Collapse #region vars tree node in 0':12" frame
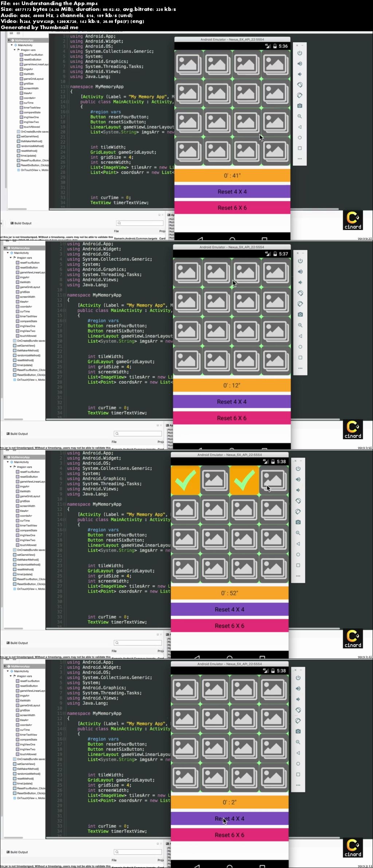 pos(11,258)
